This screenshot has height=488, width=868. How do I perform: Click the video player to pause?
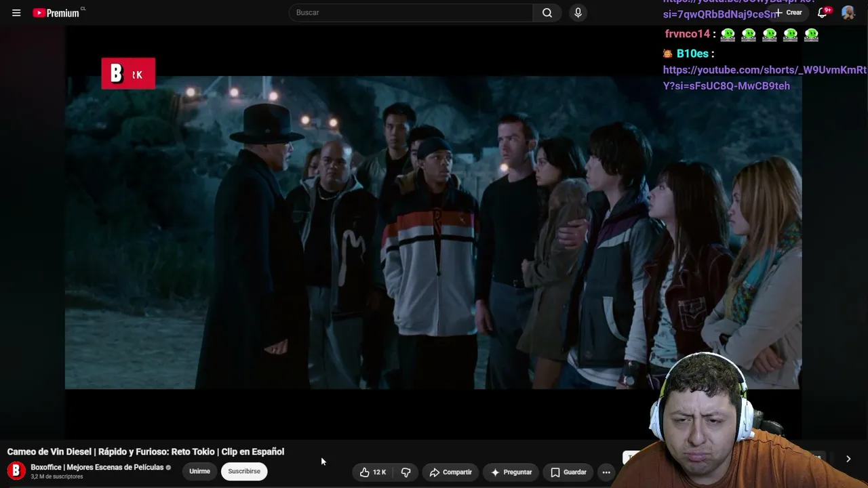(433, 232)
